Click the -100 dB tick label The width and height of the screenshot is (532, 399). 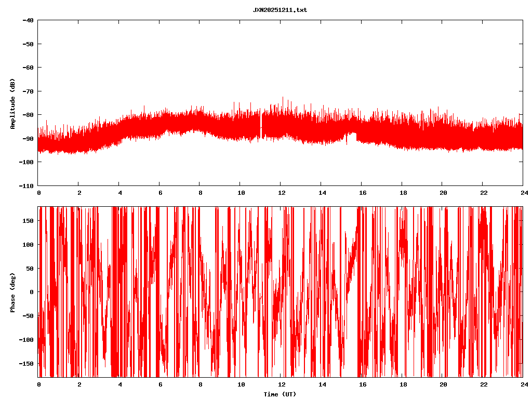pos(26,162)
